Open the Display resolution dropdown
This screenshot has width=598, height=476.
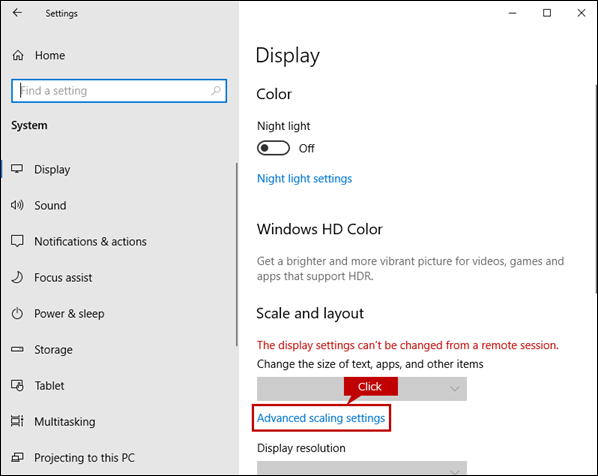coord(362,468)
